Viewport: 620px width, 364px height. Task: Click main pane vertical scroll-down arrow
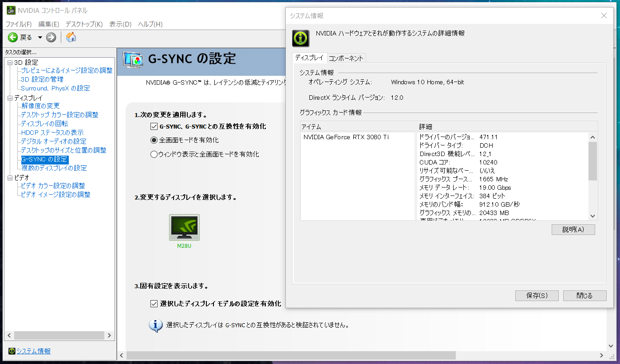pyautogui.click(x=610, y=346)
